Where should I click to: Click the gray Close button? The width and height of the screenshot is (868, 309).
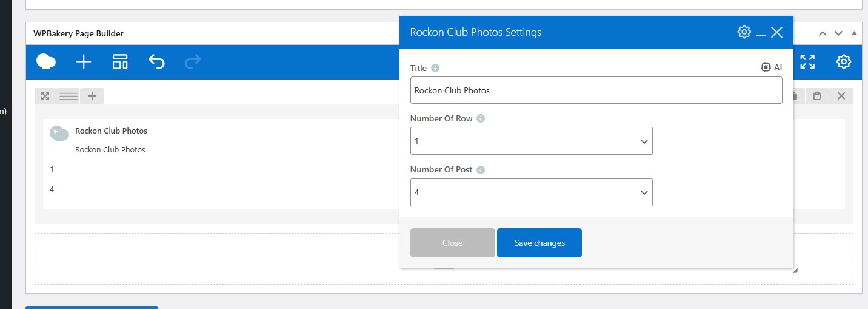coord(453,243)
